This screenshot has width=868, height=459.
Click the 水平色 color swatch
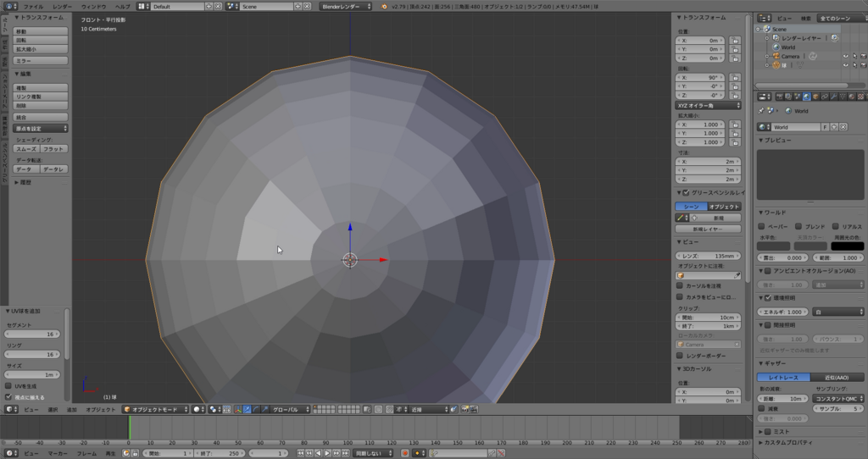click(x=773, y=246)
